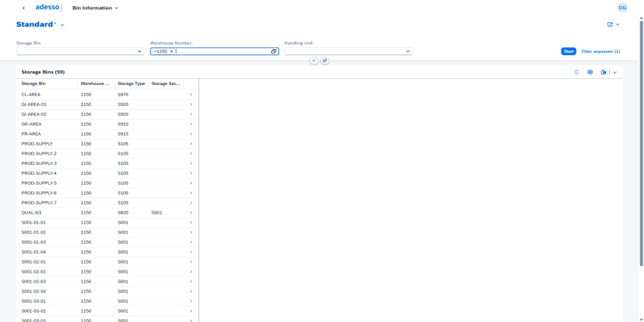Open Bin Information navigation menu
Viewport: 644px width, 322px height.
[x=95, y=8]
